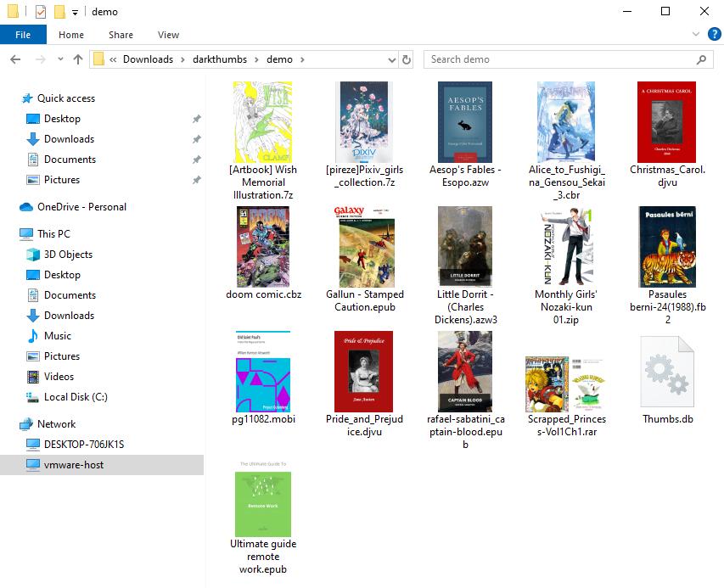
Task: Open the File menu tab
Action: [x=23, y=35]
